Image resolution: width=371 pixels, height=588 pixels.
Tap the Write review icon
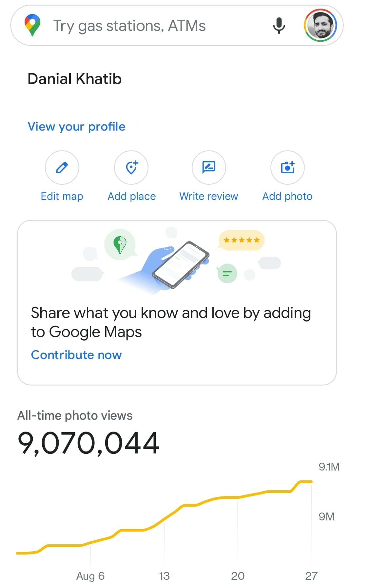coord(209,167)
